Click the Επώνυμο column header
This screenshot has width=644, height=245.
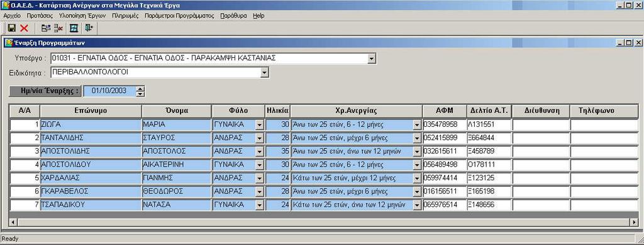[91, 111]
